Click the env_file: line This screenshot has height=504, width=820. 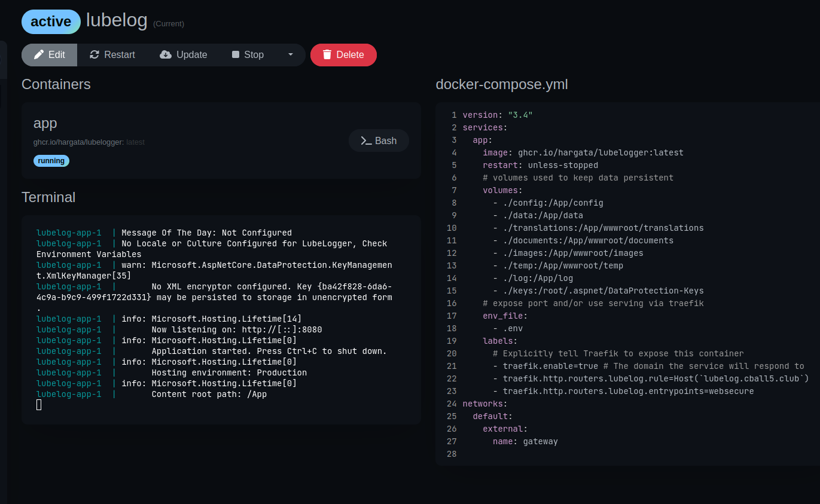point(505,316)
